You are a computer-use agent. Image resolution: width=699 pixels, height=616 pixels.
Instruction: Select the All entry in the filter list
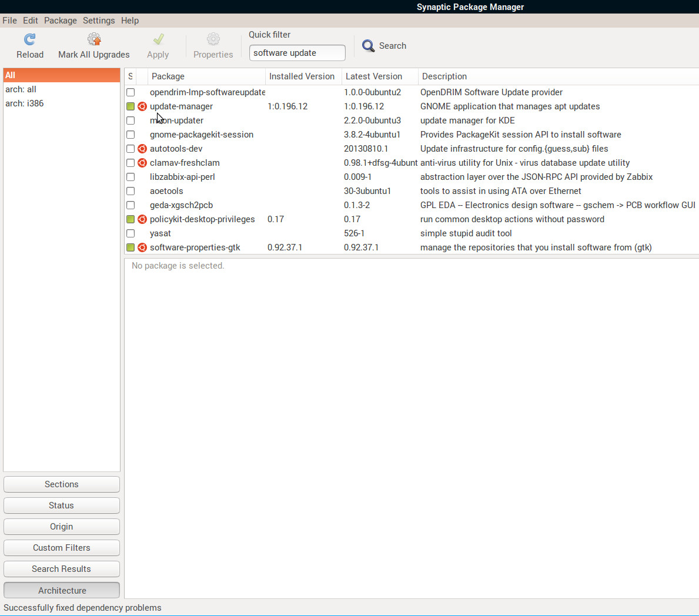coord(62,75)
